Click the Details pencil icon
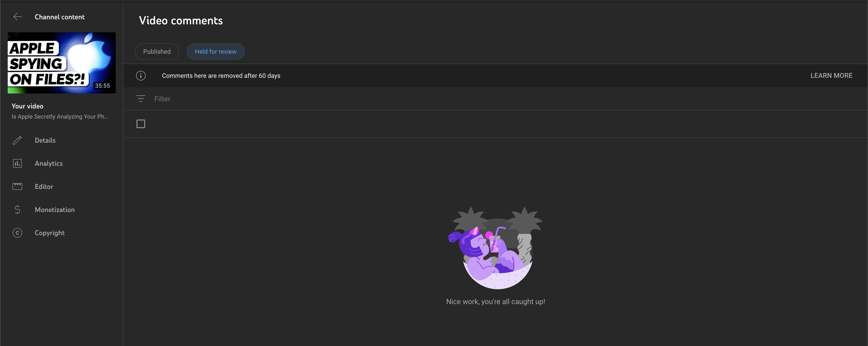Screen dimensions: 868x346 (17, 140)
